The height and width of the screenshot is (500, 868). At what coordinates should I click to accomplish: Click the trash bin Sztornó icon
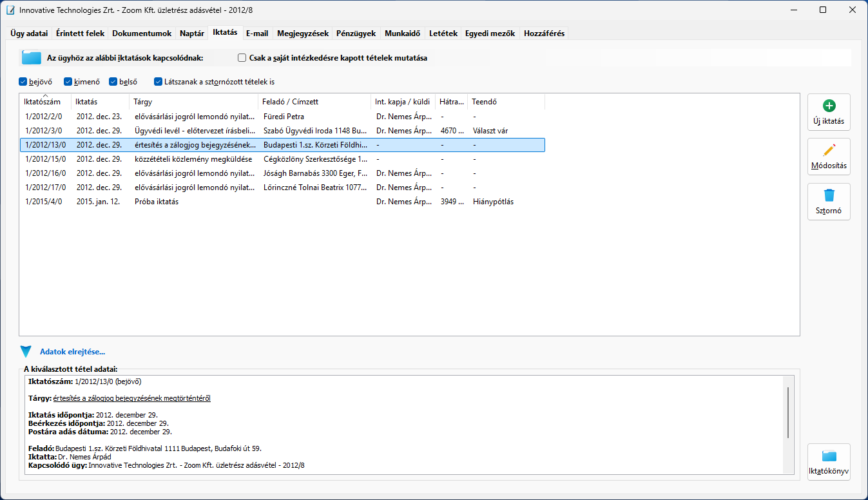829,196
